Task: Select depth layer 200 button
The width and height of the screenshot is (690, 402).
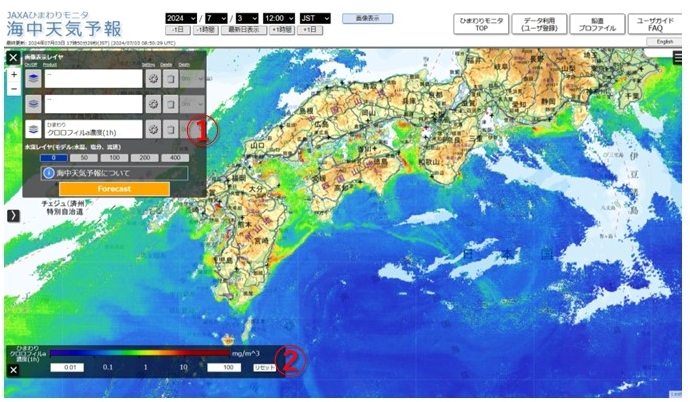Action: point(144,158)
